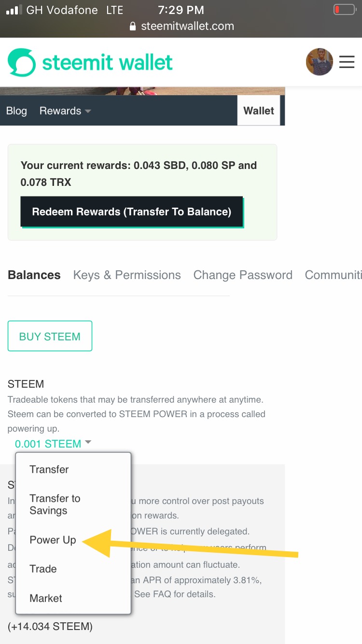
Task: Select Transfer to Savings option
Action: tap(55, 504)
